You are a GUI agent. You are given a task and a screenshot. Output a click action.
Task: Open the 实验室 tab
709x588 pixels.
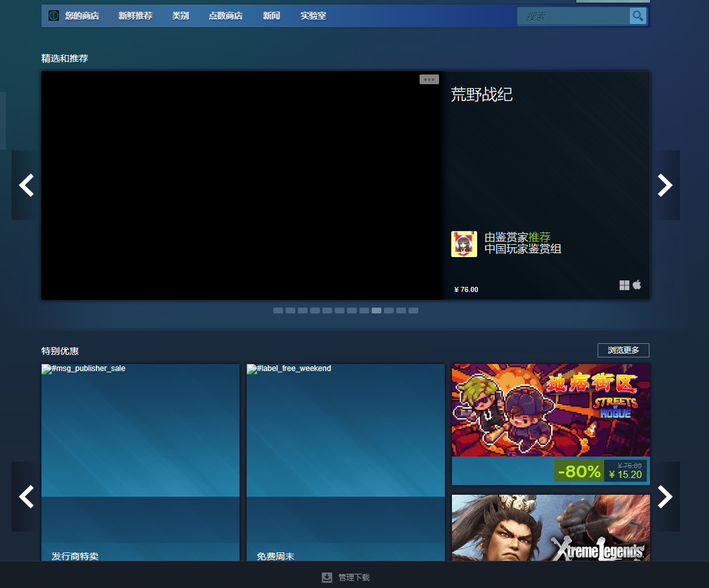tap(313, 16)
